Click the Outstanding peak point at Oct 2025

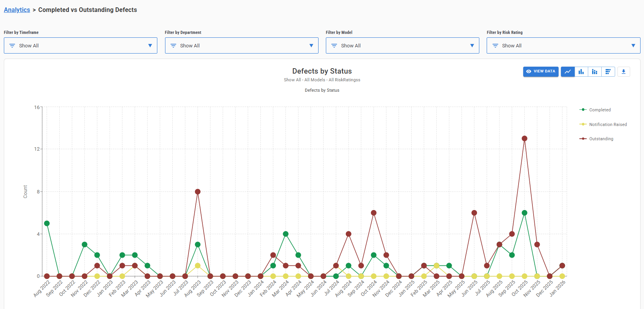coord(524,138)
